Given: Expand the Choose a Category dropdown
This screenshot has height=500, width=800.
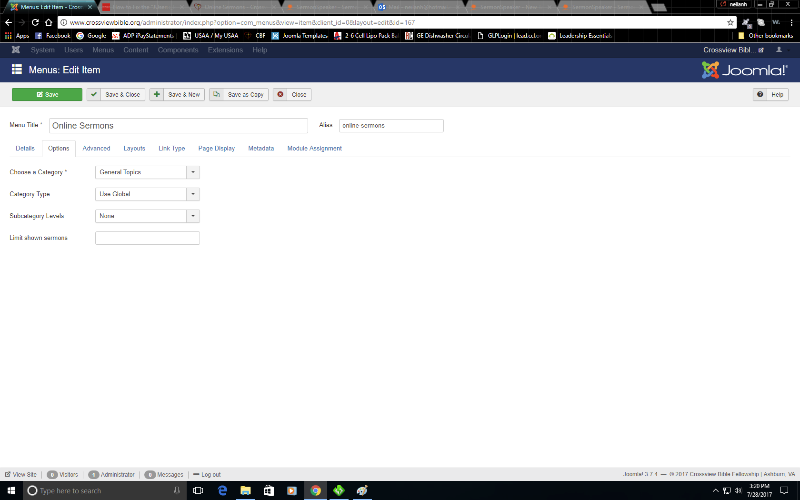Looking at the screenshot, I should (147, 172).
